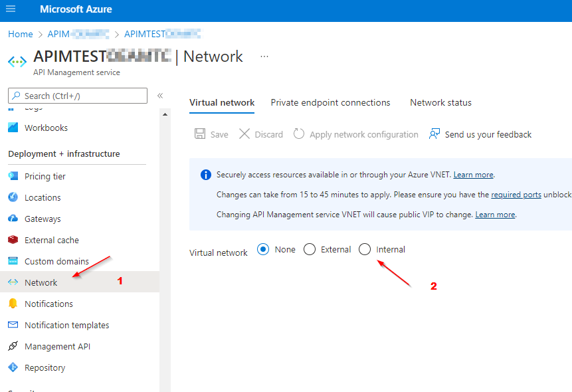The width and height of the screenshot is (572, 392).
Task: Click the API Management service icon
Action: [x=17, y=61]
